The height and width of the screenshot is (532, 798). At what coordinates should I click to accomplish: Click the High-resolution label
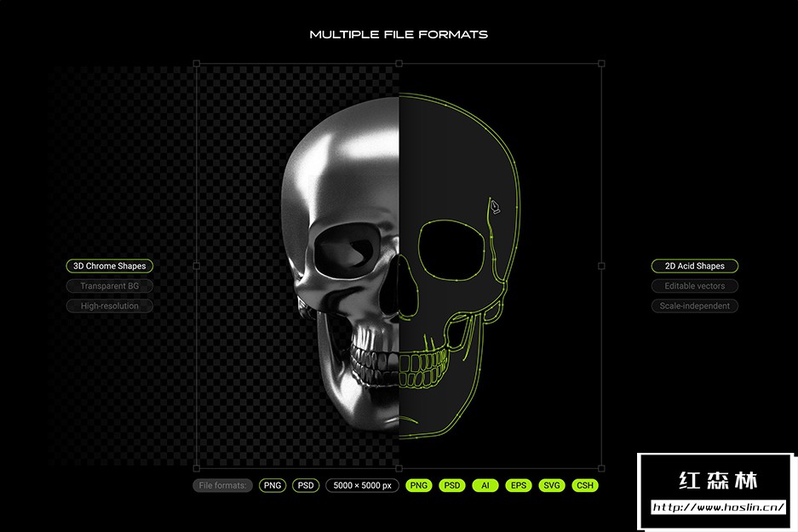click(109, 306)
